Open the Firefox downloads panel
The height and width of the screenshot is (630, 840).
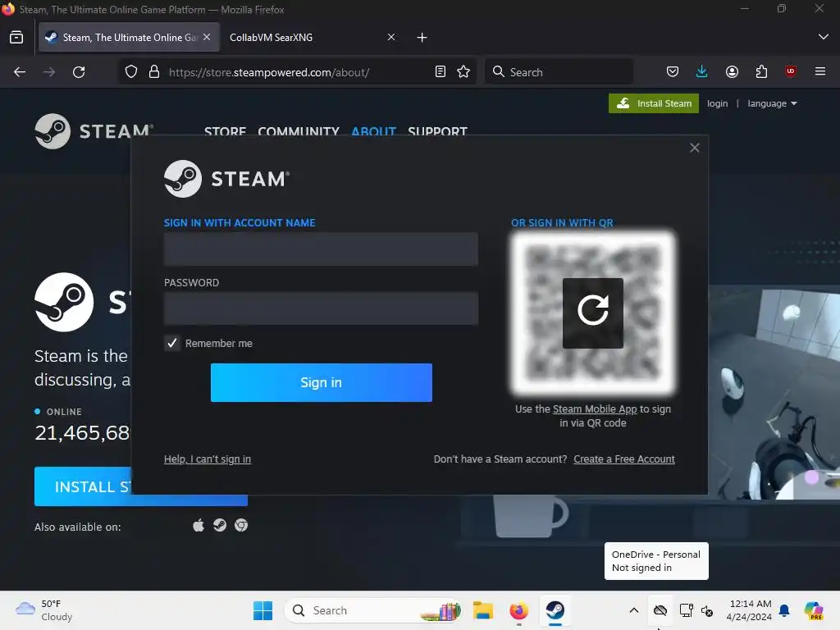point(702,72)
